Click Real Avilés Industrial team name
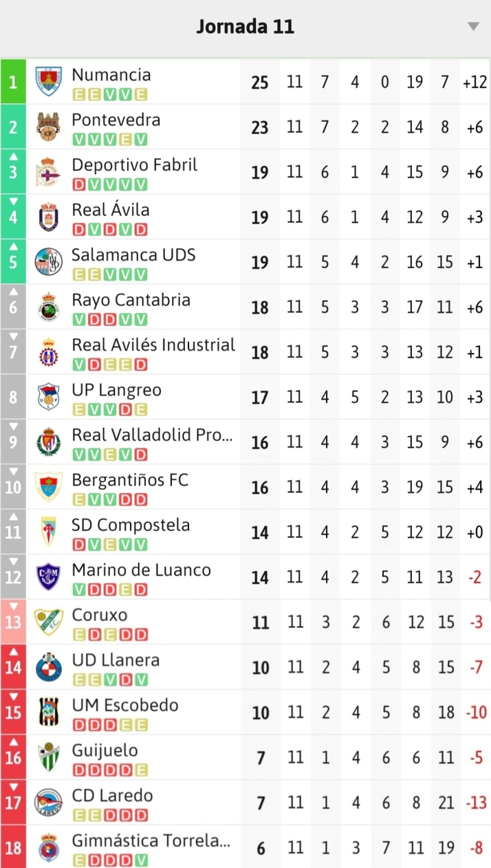Screen dimensions: 491x868 click(x=153, y=345)
